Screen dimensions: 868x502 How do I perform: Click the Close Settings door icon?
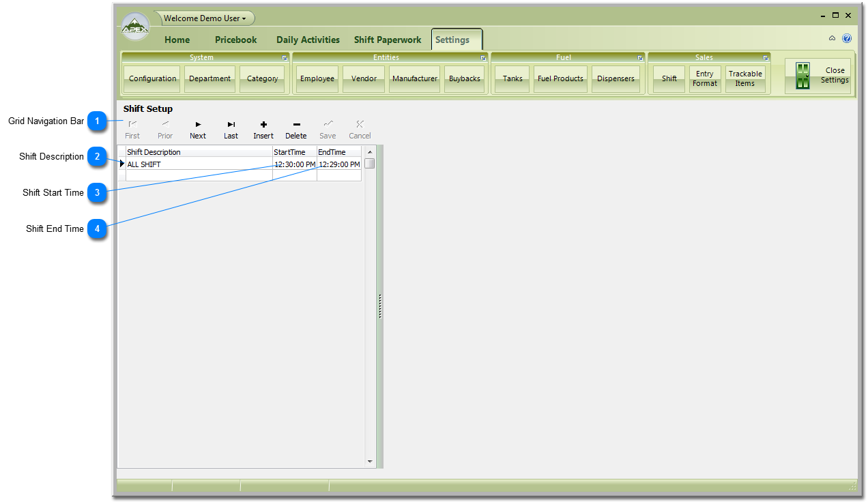click(x=802, y=76)
